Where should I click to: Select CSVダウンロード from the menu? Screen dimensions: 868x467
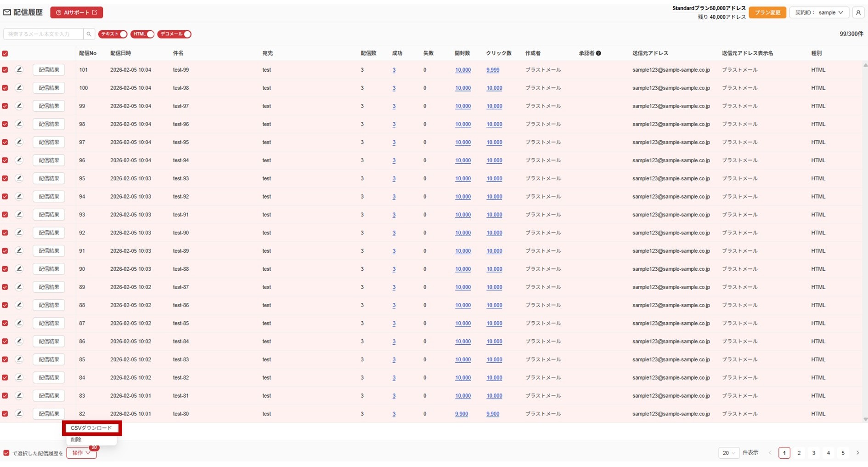point(91,428)
